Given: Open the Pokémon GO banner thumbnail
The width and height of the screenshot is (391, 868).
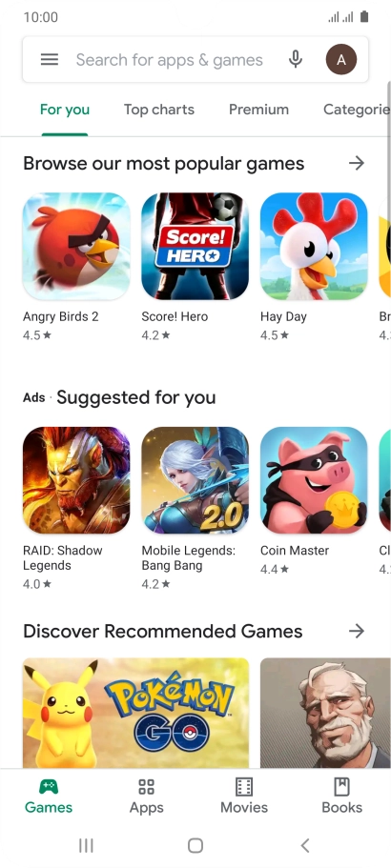Looking at the screenshot, I should point(135,713).
